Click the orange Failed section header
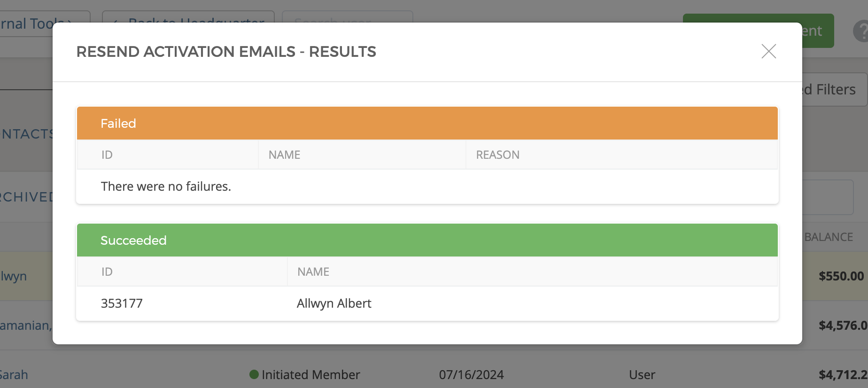868x388 pixels. pyautogui.click(x=427, y=123)
